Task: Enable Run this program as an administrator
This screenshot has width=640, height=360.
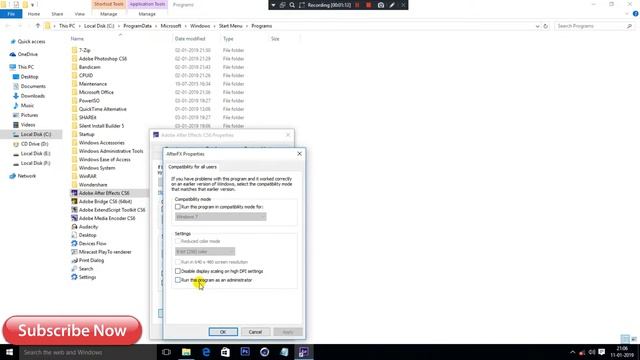Action: click(x=178, y=280)
